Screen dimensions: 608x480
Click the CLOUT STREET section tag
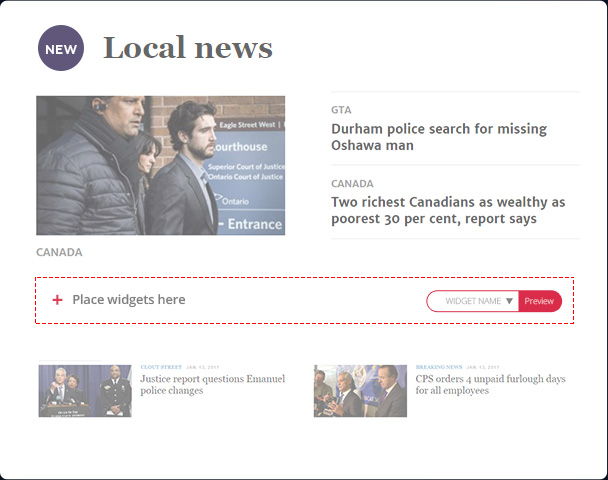click(x=161, y=367)
